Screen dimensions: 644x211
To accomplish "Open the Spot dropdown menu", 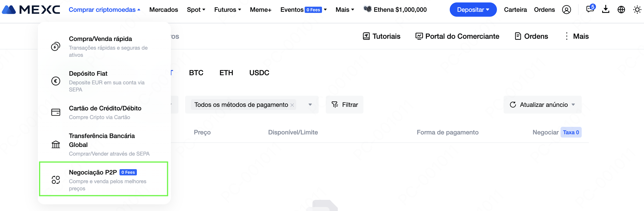I will (196, 10).
